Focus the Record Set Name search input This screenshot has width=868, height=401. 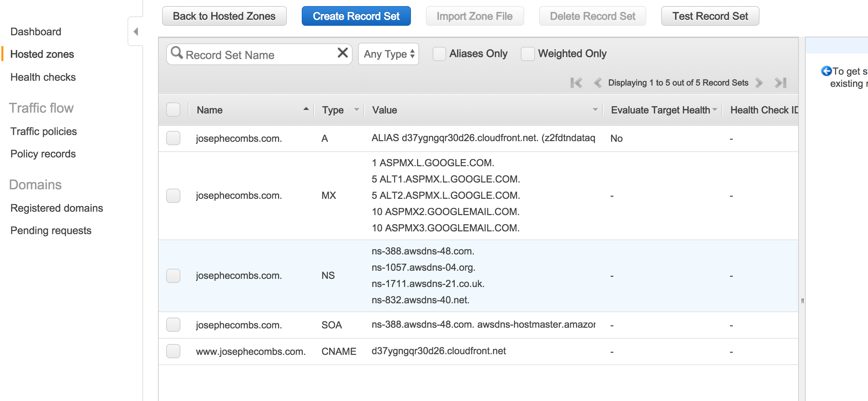(x=258, y=55)
